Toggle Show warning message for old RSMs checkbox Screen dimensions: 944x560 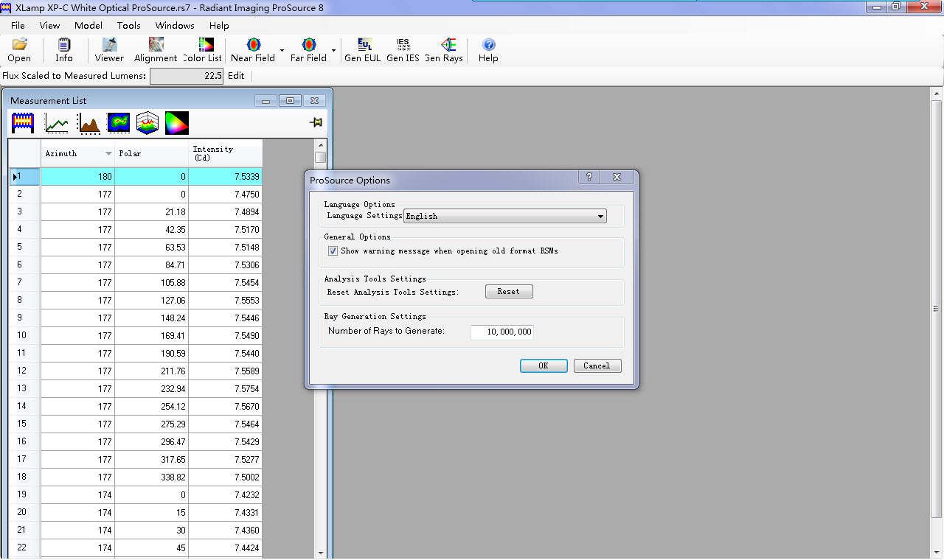pyautogui.click(x=333, y=251)
